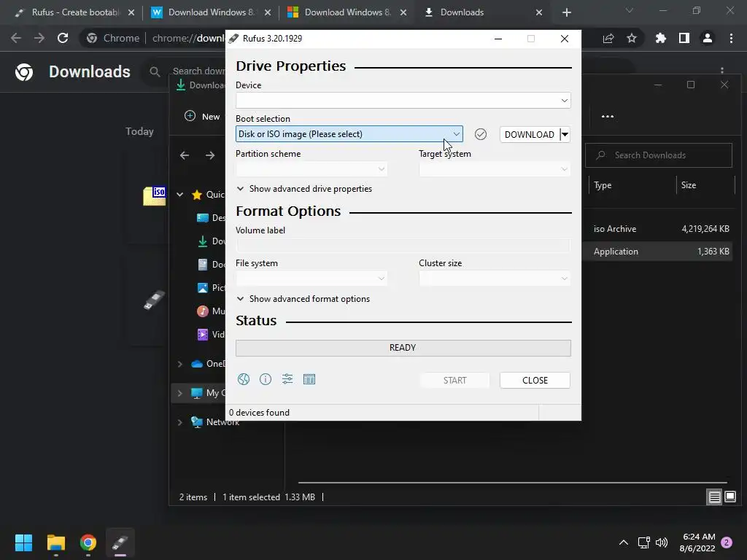Open the Device dropdown in Rufus
The height and width of the screenshot is (560, 747).
click(x=403, y=101)
